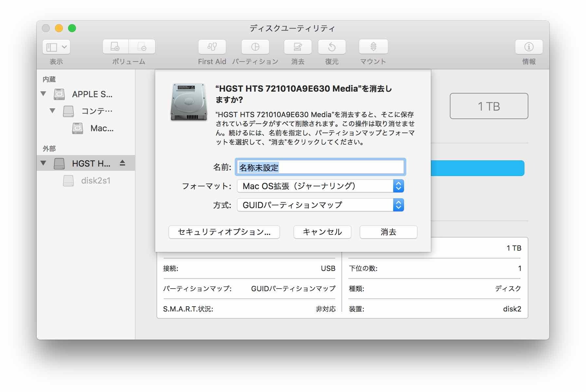586x392 pixels.
Task: Open the info (情報) toolbar icon
Action: (x=529, y=47)
